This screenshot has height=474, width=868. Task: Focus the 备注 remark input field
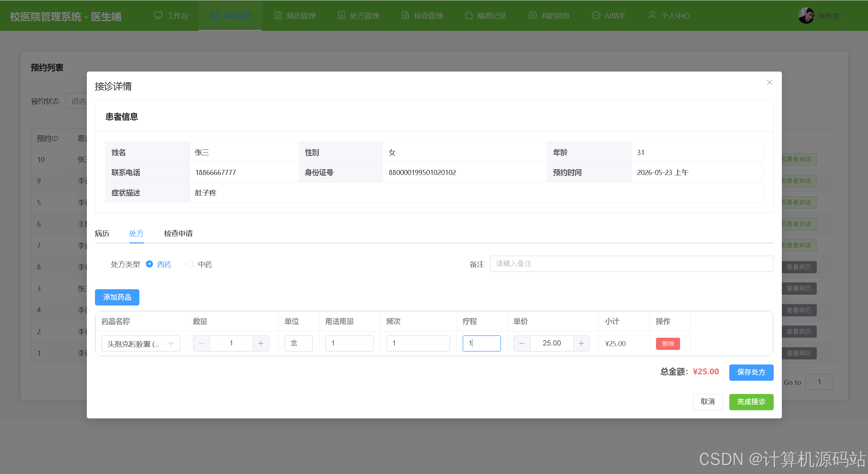pos(632,264)
